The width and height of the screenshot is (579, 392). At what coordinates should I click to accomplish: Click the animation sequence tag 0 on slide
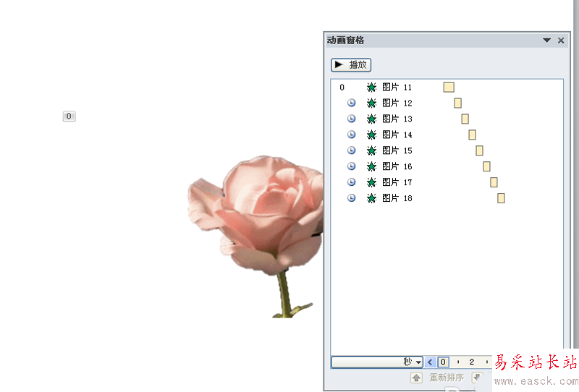(x=69, y=116)
